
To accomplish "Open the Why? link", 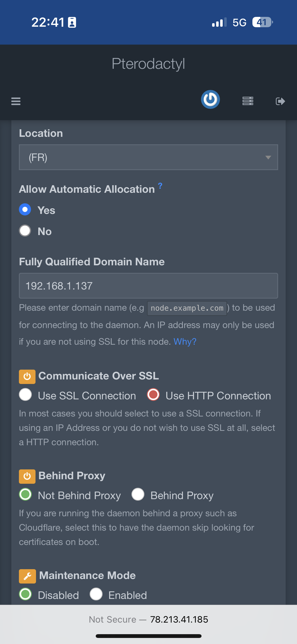I will 185,342.
